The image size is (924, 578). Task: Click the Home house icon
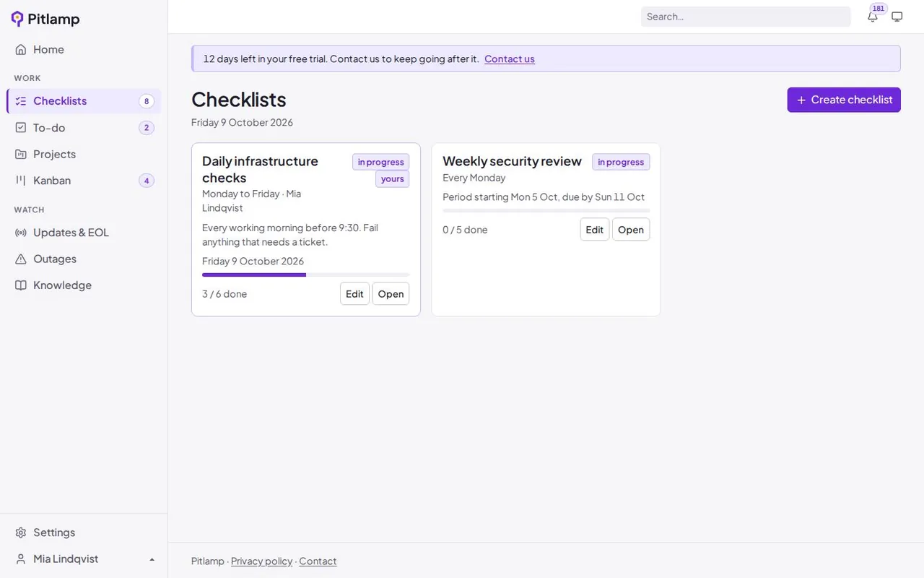(x=21, y=49)
